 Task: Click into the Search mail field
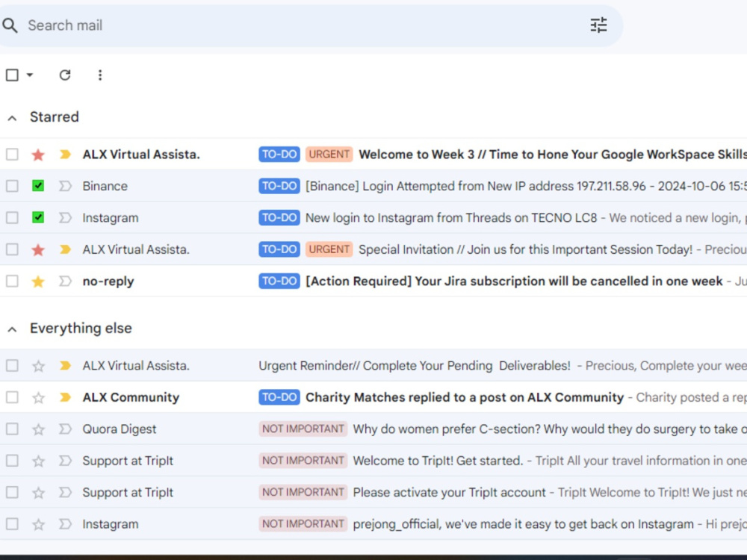(305, 25)
